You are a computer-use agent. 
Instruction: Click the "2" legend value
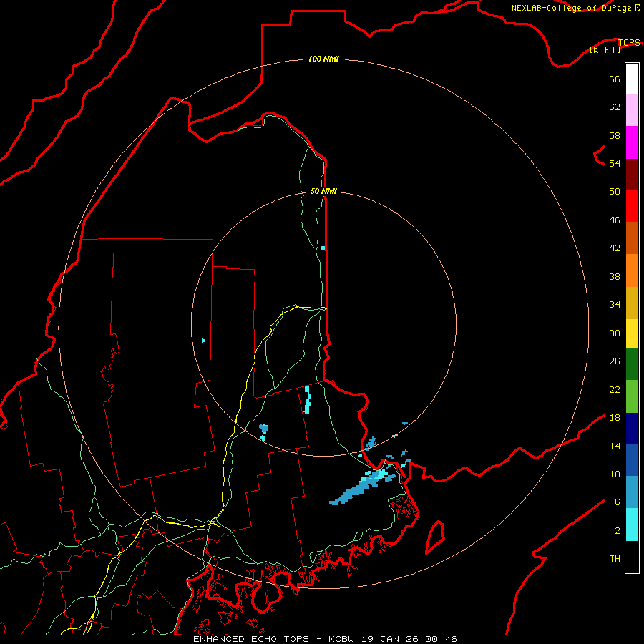pyautogui.click(x=617, y=530)
